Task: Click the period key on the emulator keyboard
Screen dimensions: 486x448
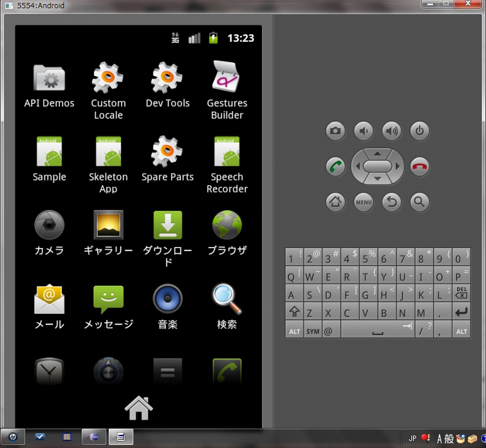Action: (443, 311)
